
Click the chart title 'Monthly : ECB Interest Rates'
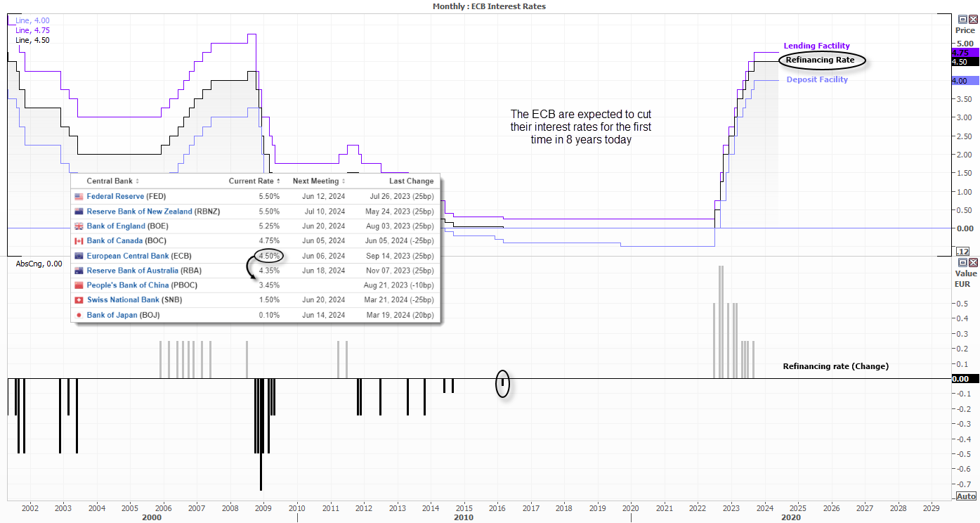point(490,6)
